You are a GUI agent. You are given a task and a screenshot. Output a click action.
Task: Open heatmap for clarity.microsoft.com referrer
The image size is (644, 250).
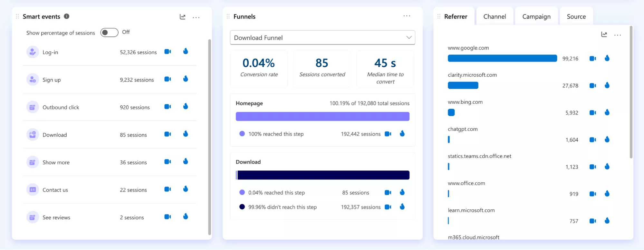pos(607,85)
